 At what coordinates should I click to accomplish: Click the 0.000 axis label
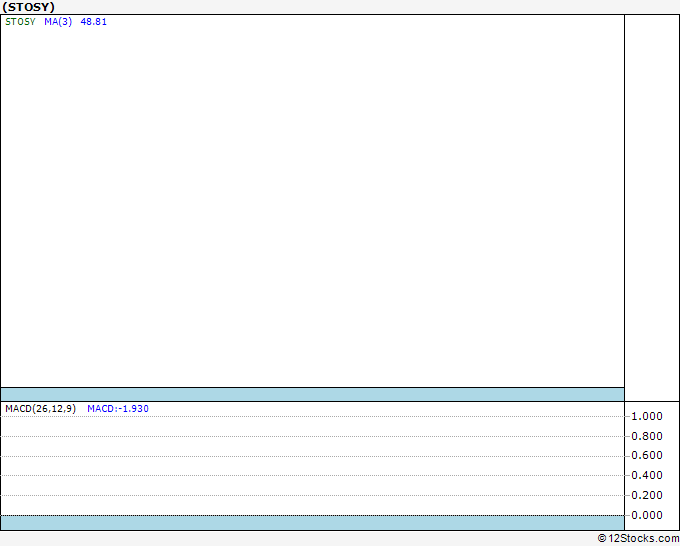pyautogui.click(x=647, y=516)
